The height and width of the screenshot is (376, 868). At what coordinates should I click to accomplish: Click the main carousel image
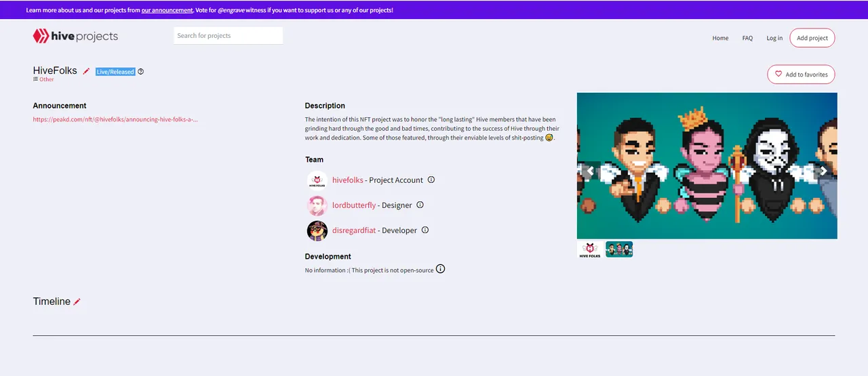707,166
